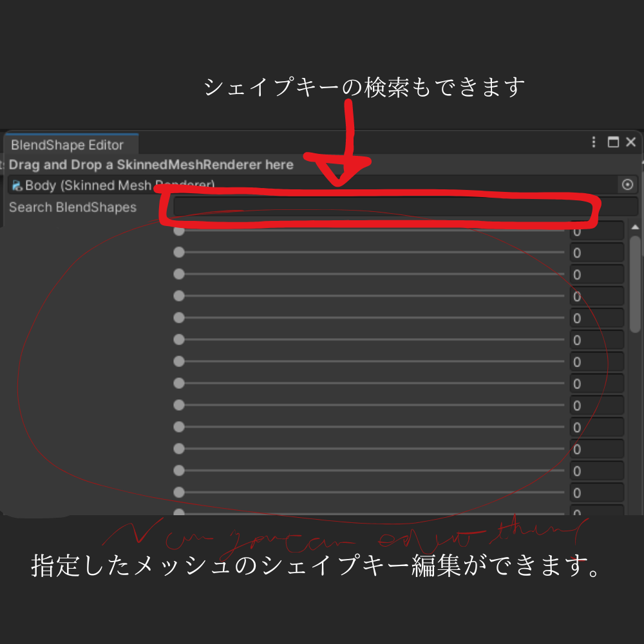Click the fourth blendshape value field
Image resolution: width=644 pixels, height=644 pixels.
point(596,296)
